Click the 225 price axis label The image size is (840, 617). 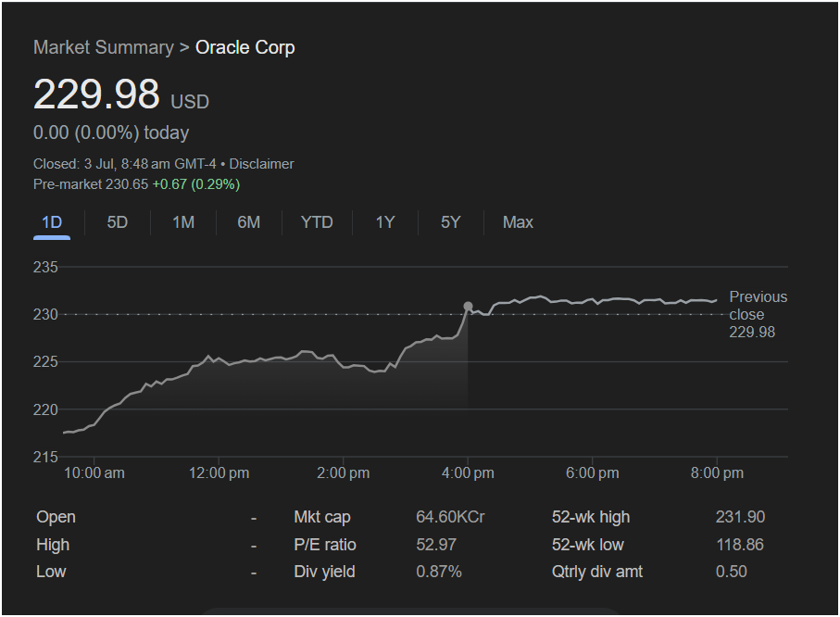[45, 362]
